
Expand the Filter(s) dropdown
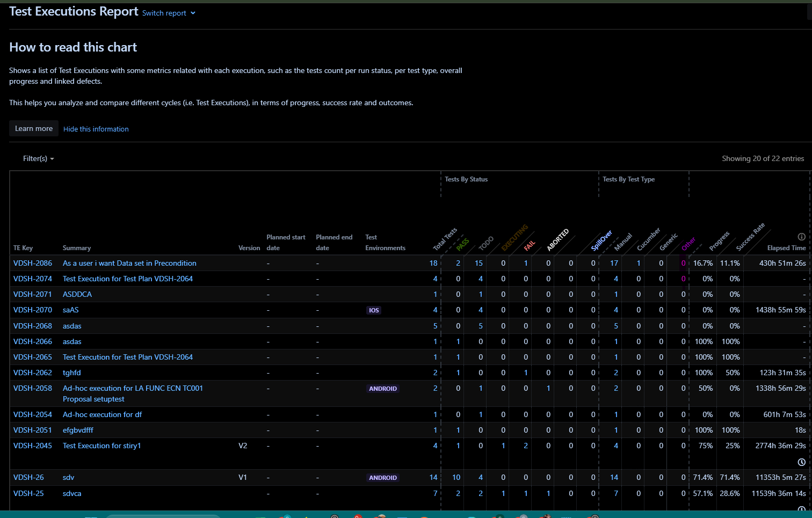(38, 158)
